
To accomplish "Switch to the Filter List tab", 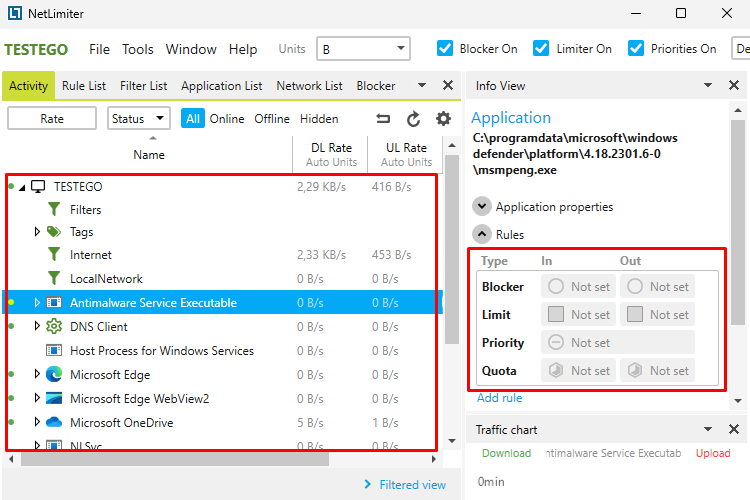I will 143,86.
